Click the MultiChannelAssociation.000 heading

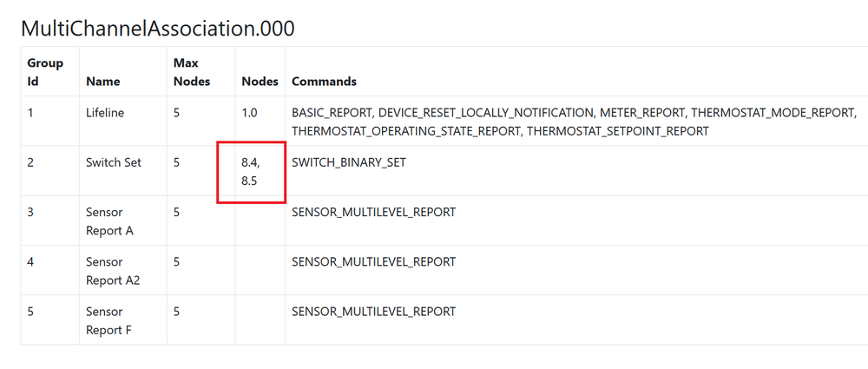157,29
